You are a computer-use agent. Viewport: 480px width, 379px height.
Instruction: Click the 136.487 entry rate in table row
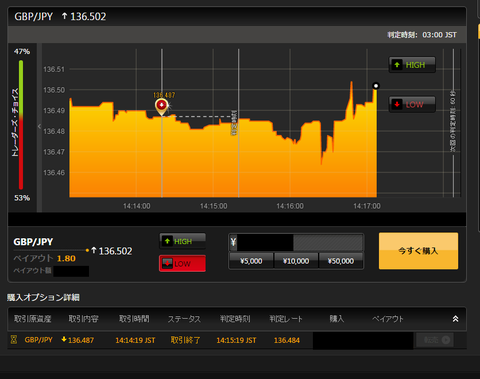click(x=81, y=340)
